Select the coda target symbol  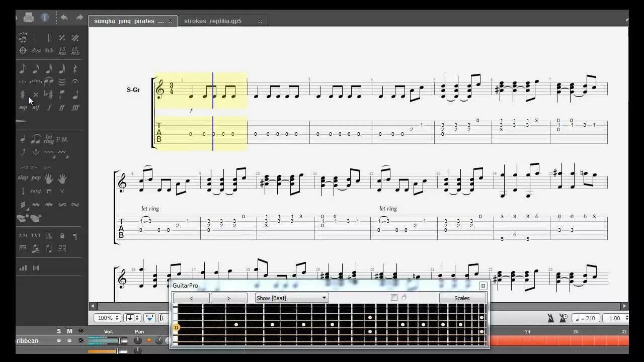(x=23, y=51)
